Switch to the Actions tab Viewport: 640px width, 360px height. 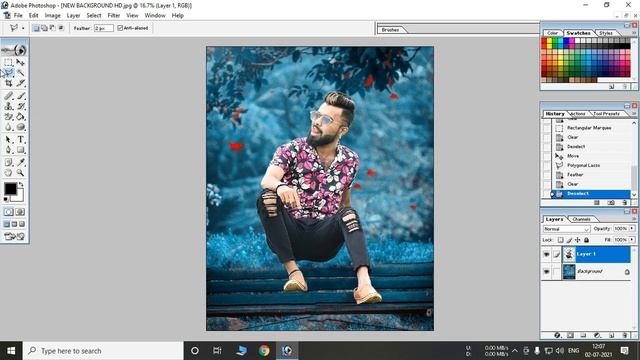tap(577, 114)
